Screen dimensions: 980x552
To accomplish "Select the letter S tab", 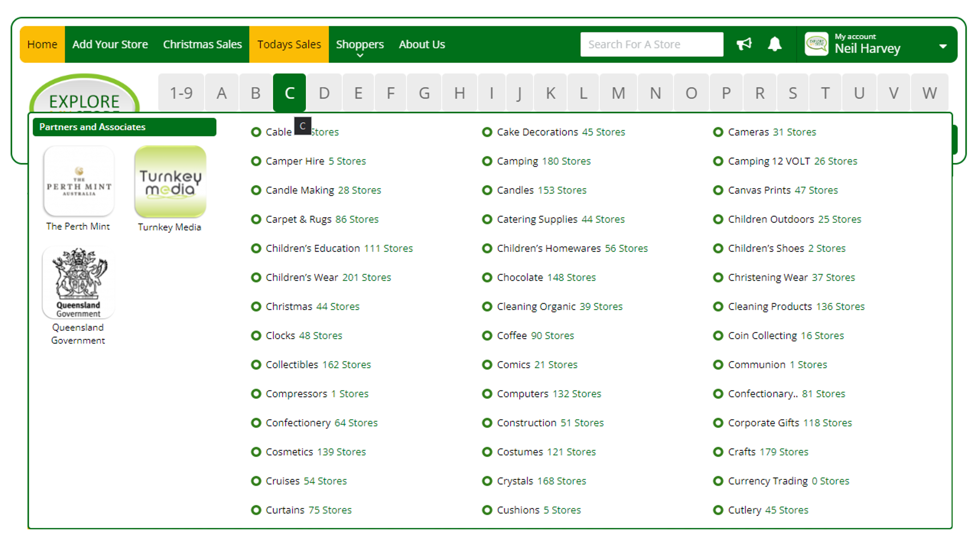I will click(x=792, y=93).
